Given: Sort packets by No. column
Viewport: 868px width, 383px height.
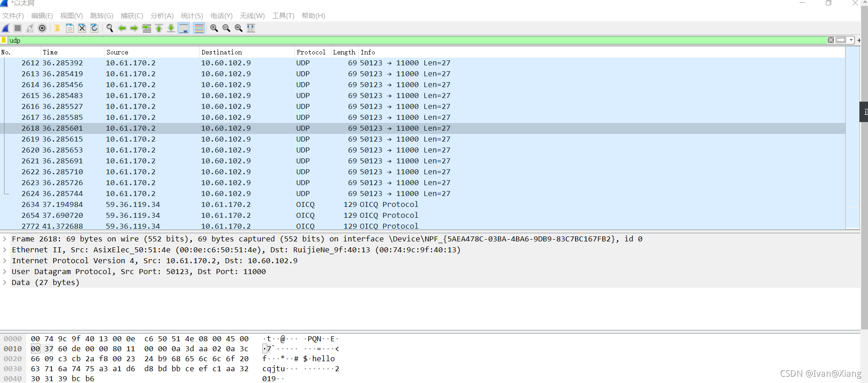Looking at the screenshot, I should coord(20,52).
